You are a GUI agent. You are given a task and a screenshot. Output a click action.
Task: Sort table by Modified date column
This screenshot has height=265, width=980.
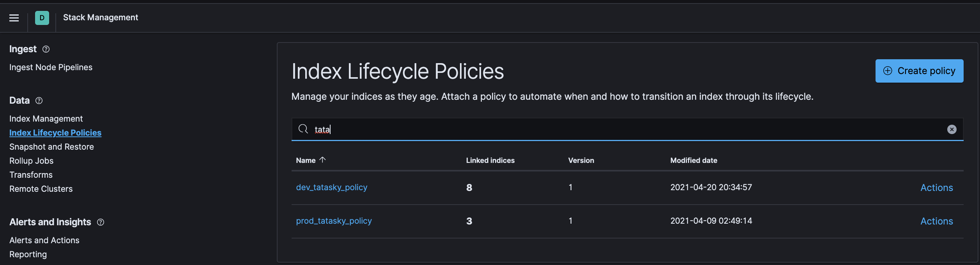693,161
